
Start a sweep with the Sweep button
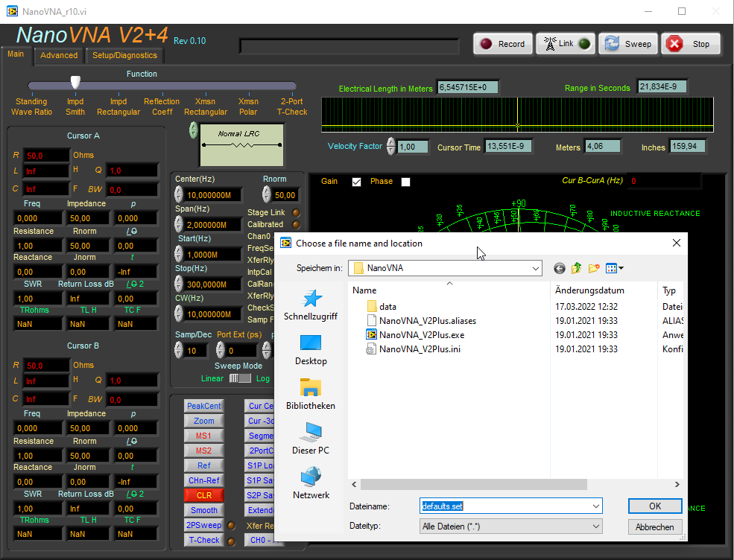point(628,44)
